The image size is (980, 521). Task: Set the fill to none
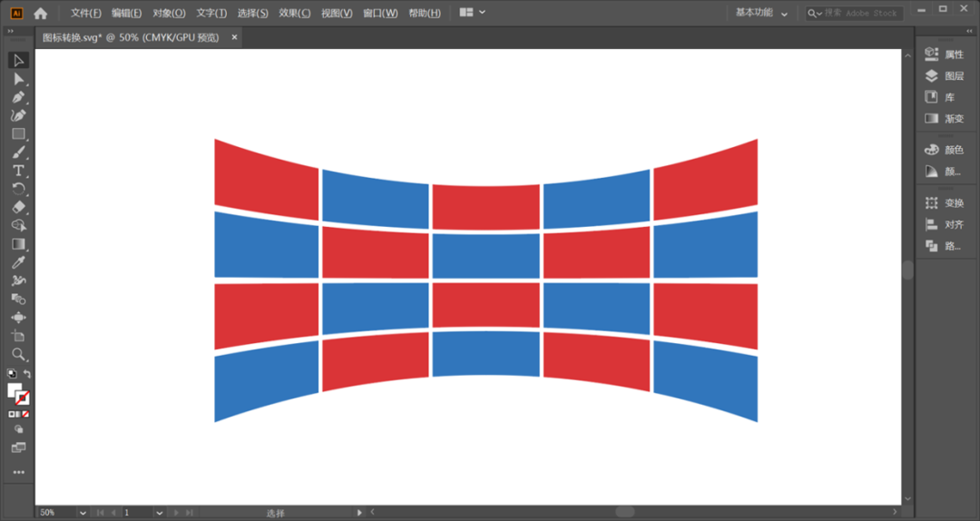pyautogui.click(x=25, y=414)
